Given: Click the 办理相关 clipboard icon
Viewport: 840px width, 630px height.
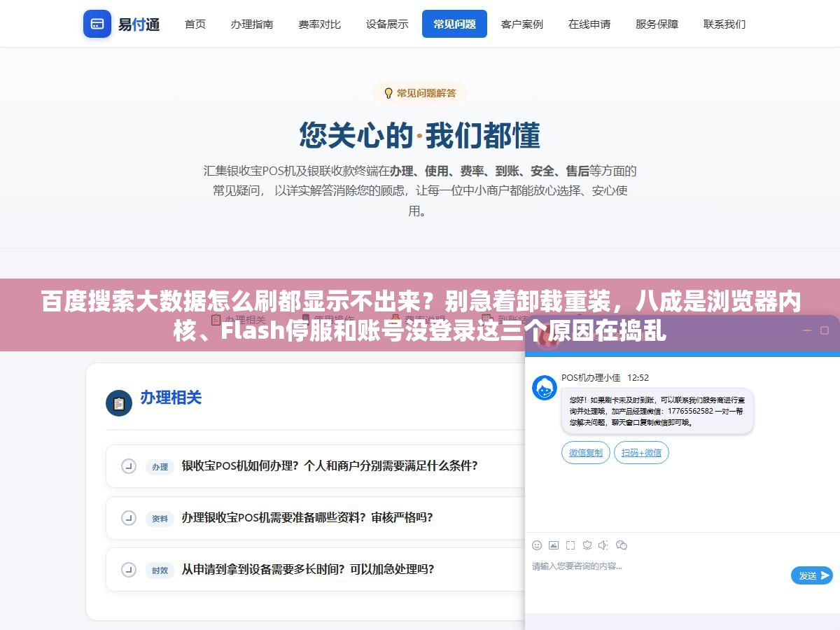Looking at the screenshot, I should point(119,403).
